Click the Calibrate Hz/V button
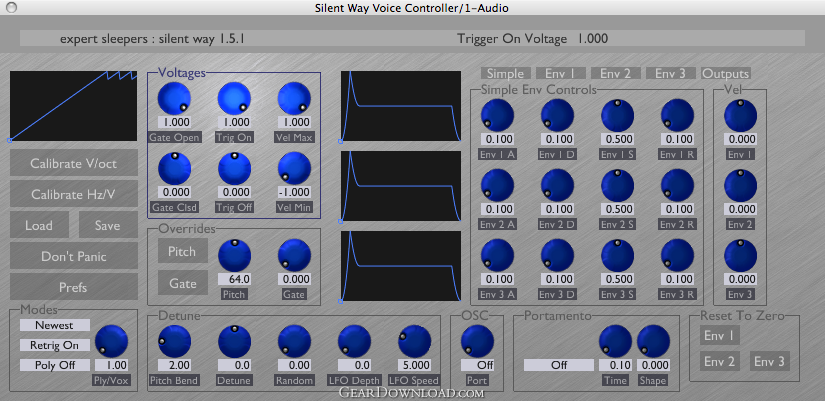Viewport: 825px width, 401px height. pyautogui.click(x=74, y=195)
